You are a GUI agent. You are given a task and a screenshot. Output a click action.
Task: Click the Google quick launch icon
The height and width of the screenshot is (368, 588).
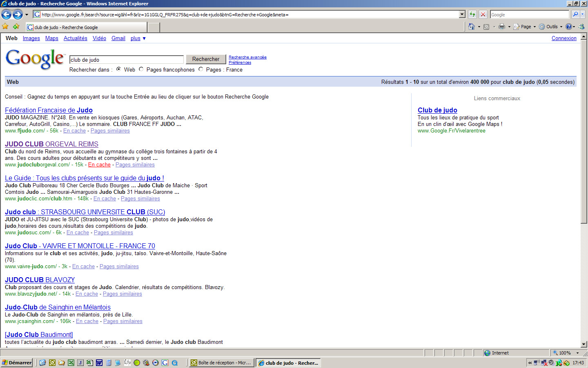coord(165,363)
